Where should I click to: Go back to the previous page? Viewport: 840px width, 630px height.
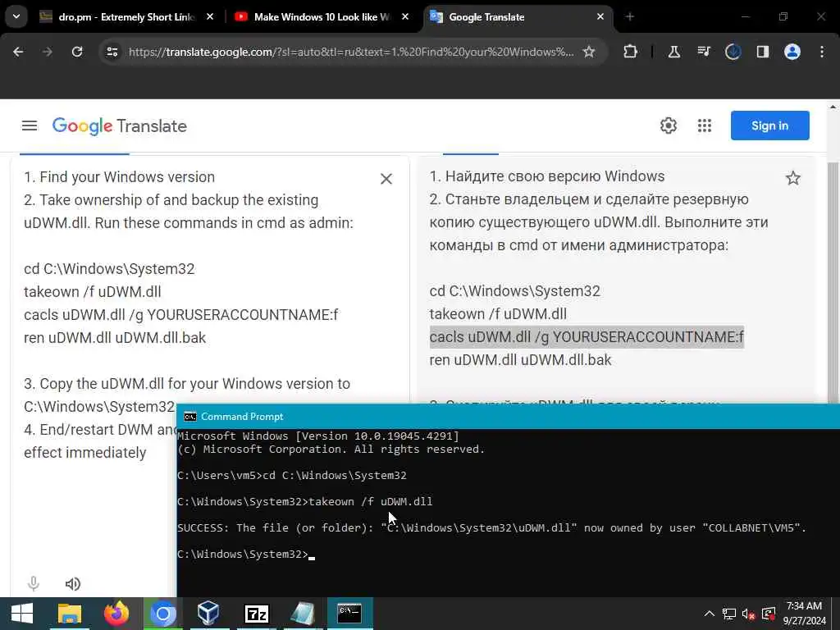(x=18, y=52)
